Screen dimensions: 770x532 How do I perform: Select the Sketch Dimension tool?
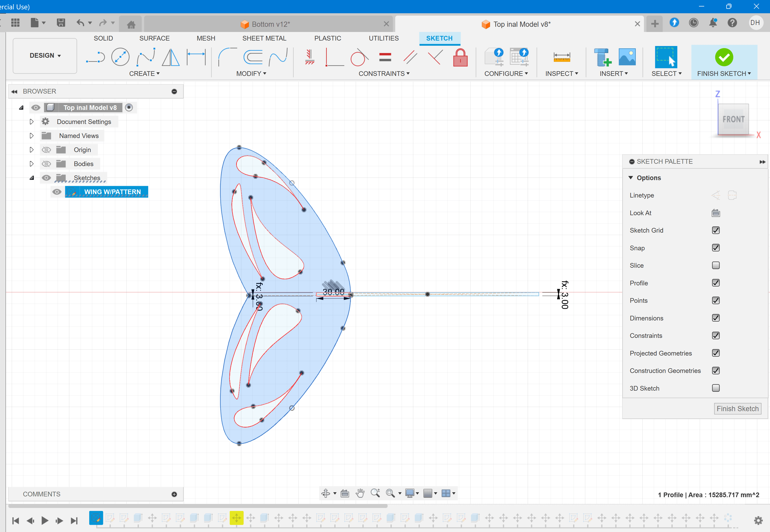(x=196, y=57)
